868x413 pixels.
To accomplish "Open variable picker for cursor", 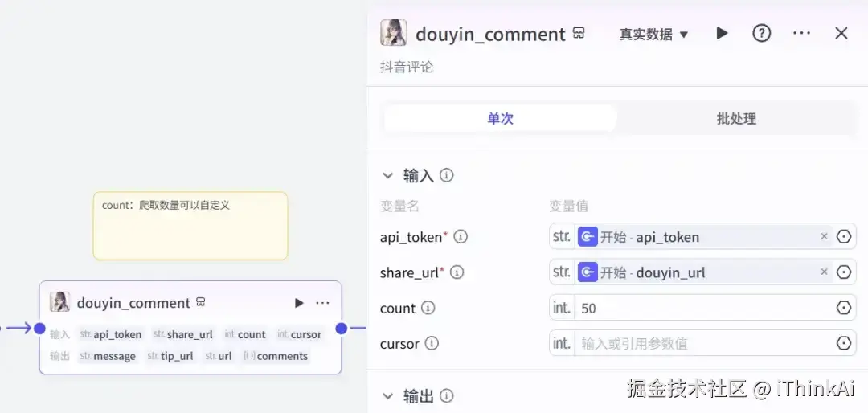I will pyautogui.click(x=844, y=343).
